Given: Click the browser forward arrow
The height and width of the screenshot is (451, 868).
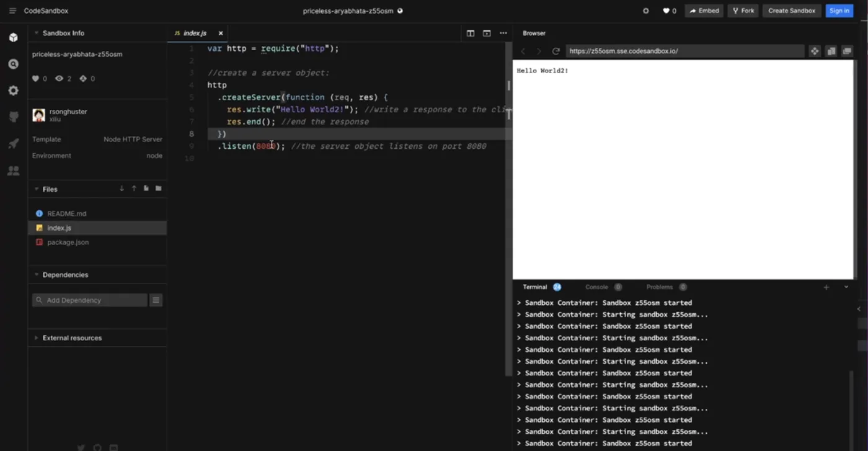Looking at the screenshot, I should (x=539, y=51).
